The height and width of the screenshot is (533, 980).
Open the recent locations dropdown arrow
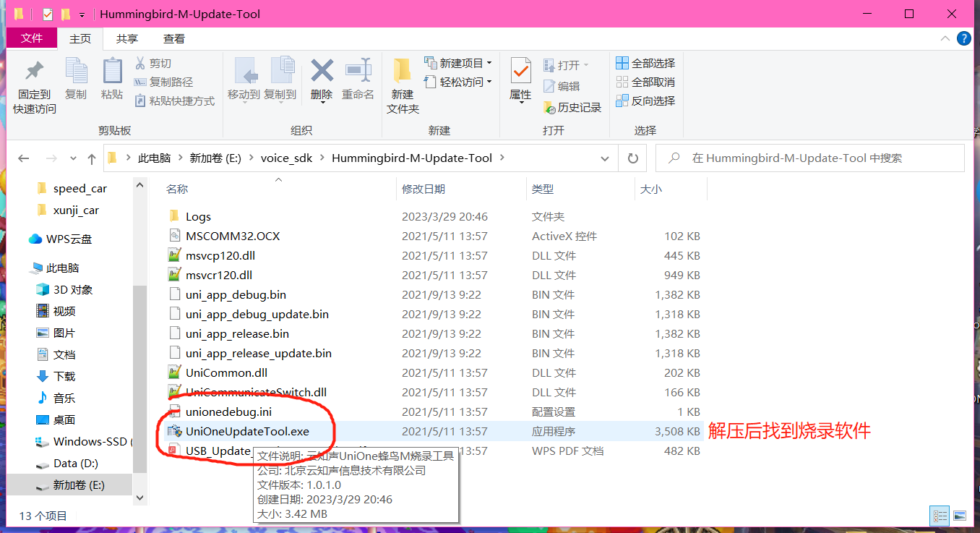pyautogui.click(x=73, y=158)
